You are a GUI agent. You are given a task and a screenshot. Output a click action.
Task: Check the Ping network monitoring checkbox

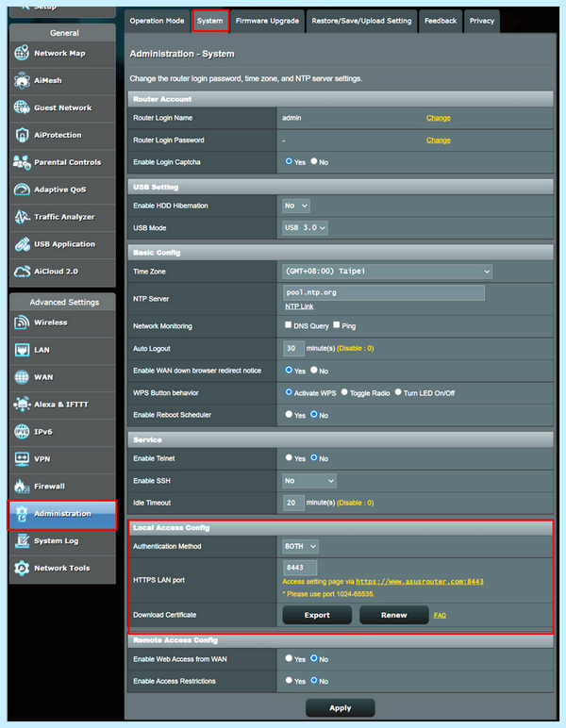tap(337, 325)
